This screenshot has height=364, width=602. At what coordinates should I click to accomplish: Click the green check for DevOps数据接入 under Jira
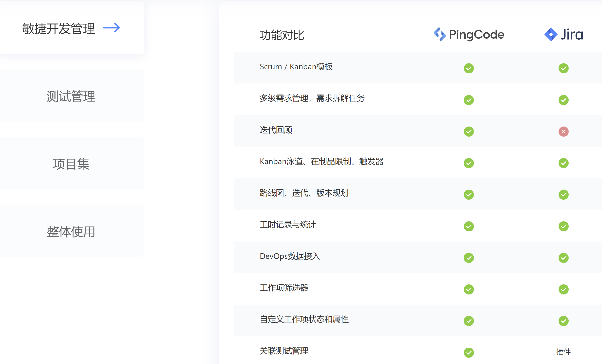(x=563, y=258)
